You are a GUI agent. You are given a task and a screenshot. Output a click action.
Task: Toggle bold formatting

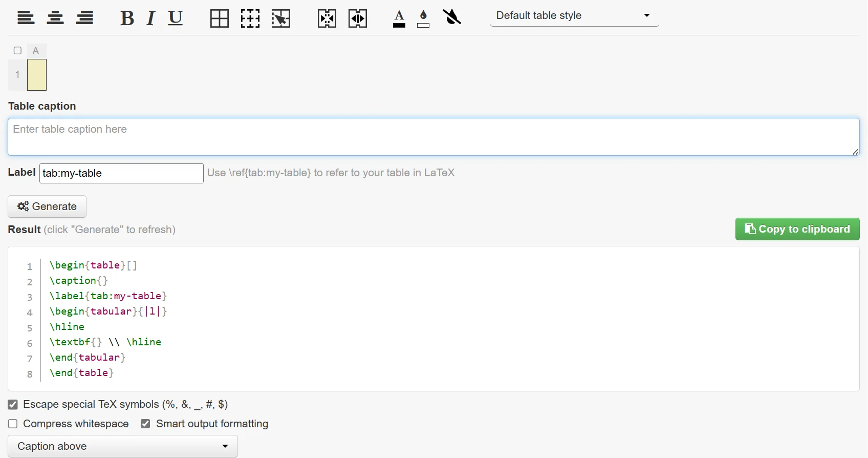[127, 18]
